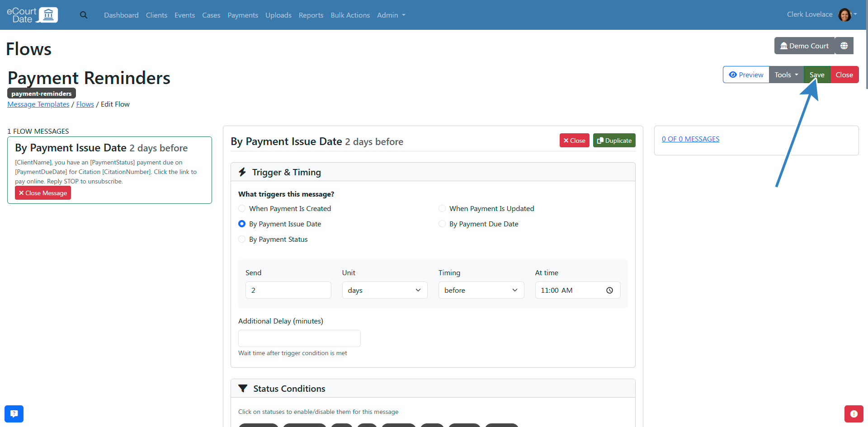Click Close Message in flow card
Screen dimensions: 868x427
(43, 193)
